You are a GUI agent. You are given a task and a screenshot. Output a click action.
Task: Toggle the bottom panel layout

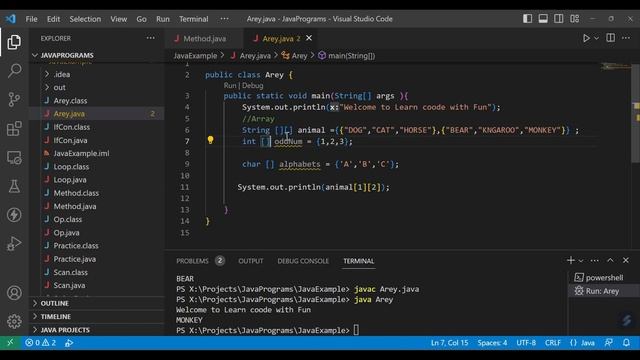tap(543, 19)
